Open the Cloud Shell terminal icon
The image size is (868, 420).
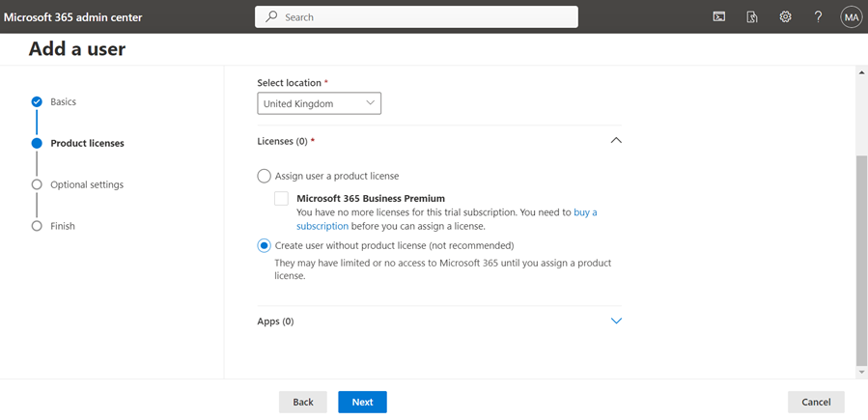(x=718, y=17)
